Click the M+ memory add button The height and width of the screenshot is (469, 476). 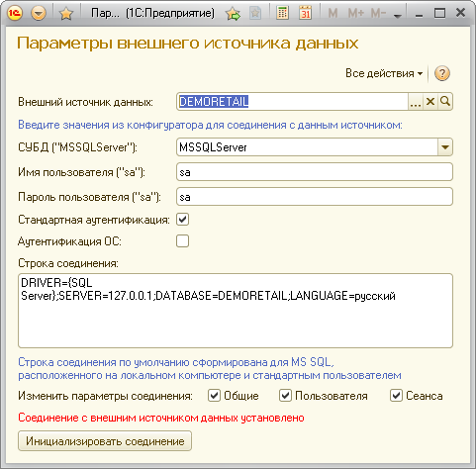356,13
